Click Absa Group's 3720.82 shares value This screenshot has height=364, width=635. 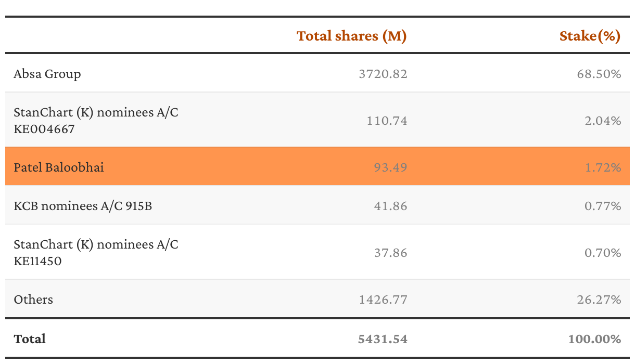pyautogui.click(x=383, y=74)
